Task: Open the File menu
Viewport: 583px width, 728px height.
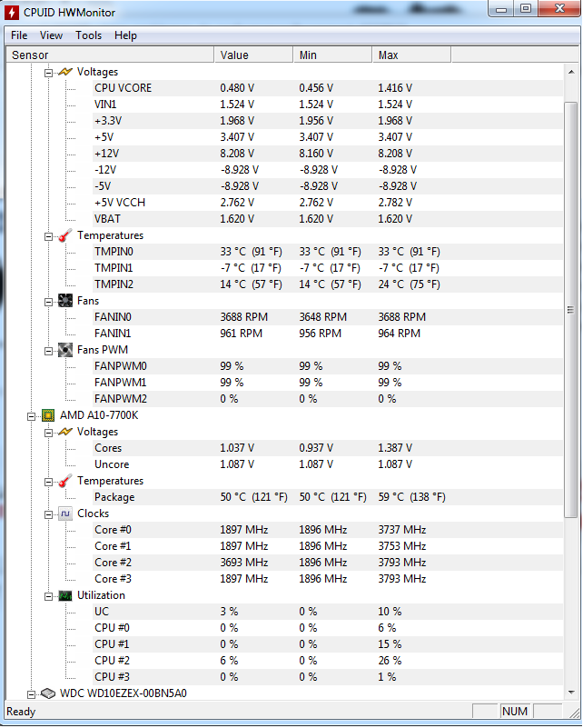Action: click(x=19, y=35)
